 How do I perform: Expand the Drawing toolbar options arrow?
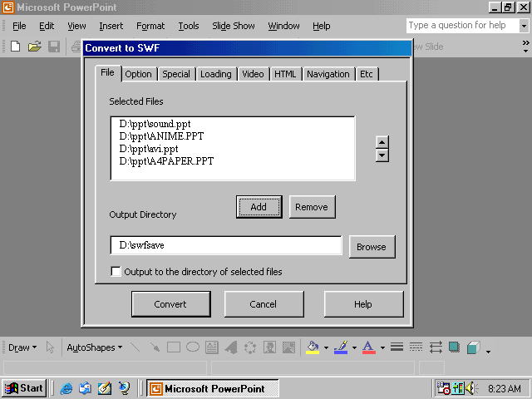[488, 352]
